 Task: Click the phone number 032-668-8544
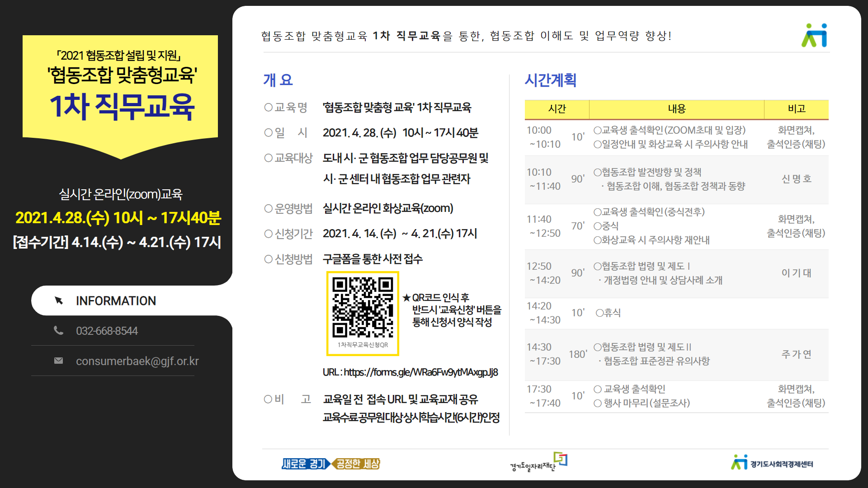107,331
